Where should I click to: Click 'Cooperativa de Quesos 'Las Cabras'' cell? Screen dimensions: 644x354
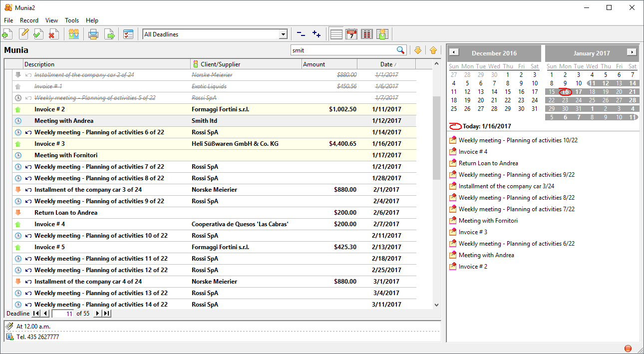click(x=240, y=224)
